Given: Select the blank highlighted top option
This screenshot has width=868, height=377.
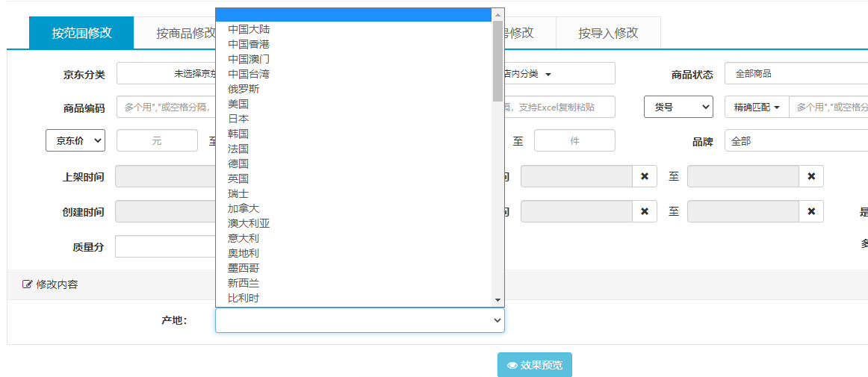Looking at the screenshot, I should pyautogui.click(x=354, y=15).
